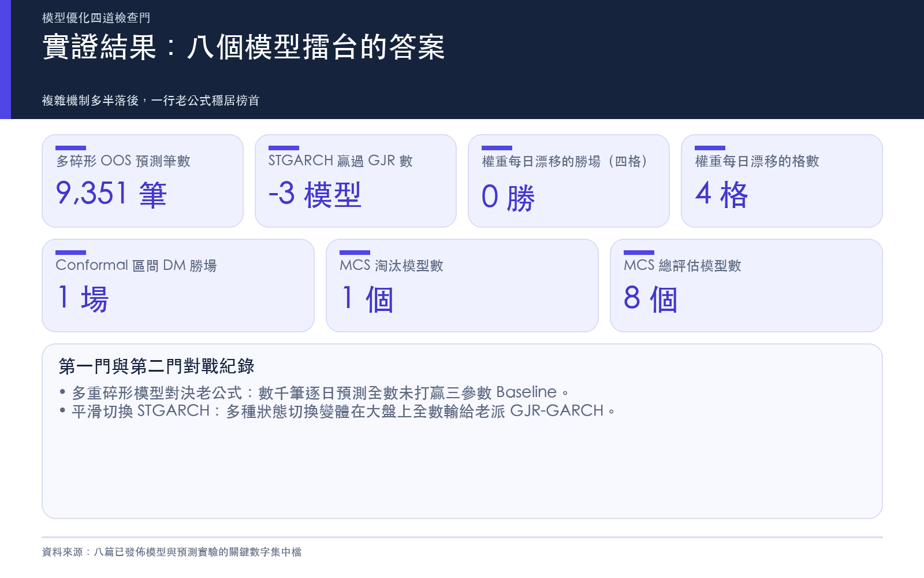The image size is (924, 578).
Task: Select the value 8 個
Action: click(x=651, y=298)
